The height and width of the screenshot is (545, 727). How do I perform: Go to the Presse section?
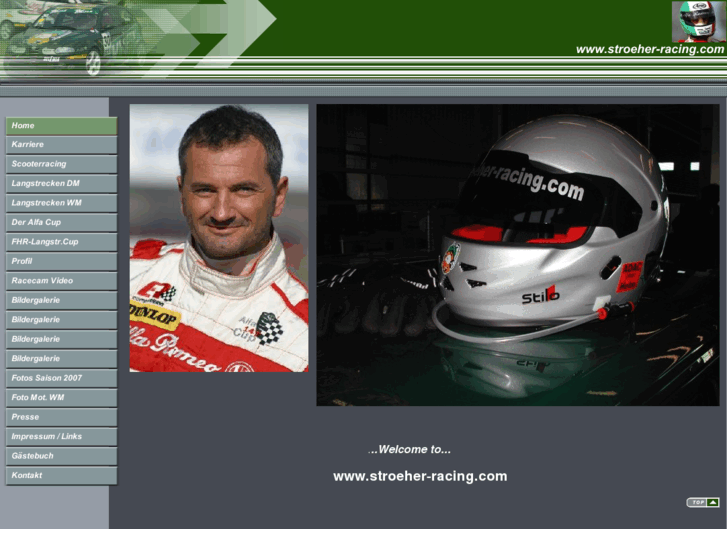(x=61, y=418)
